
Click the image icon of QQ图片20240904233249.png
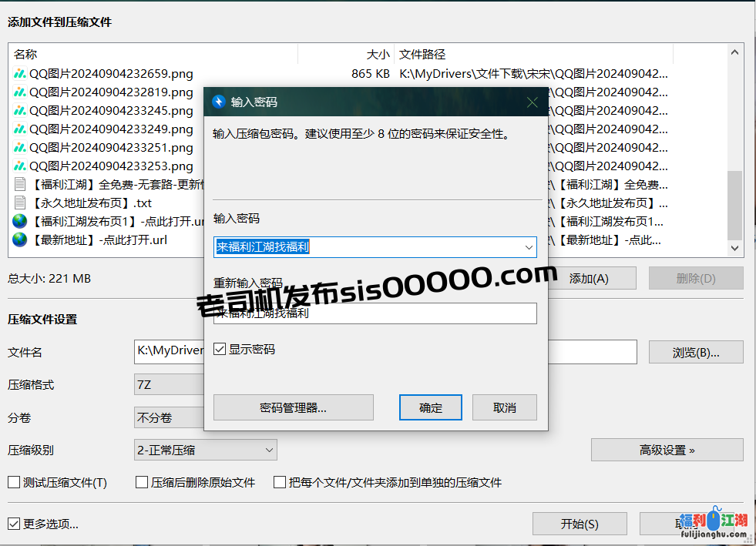tap(18, 129)
